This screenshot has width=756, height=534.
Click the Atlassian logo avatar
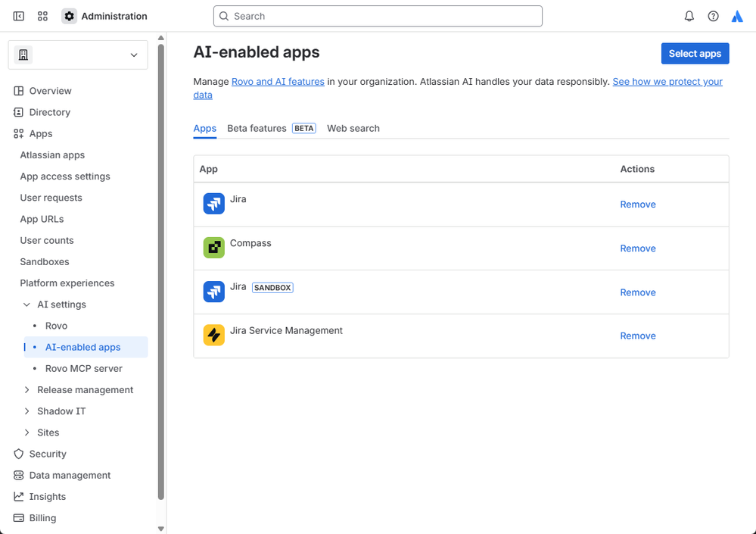click(x=737, y=16)
